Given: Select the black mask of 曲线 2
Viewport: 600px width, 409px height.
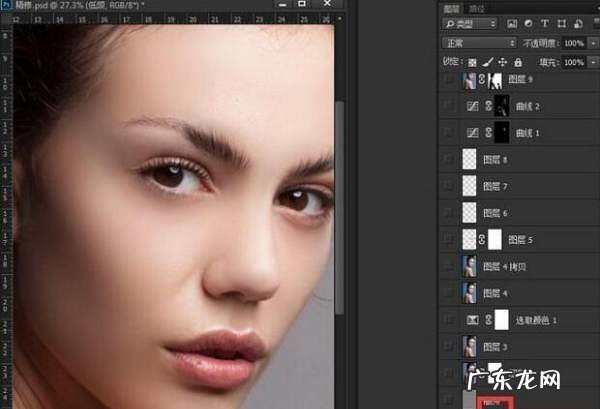Looking at the screenshot, I should click(502, 106).
